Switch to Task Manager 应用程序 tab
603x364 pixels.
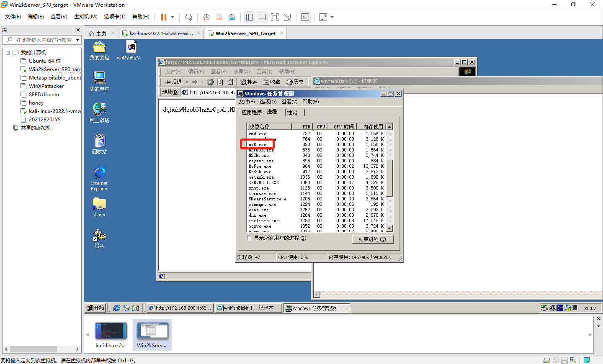(x=252, y=113)
